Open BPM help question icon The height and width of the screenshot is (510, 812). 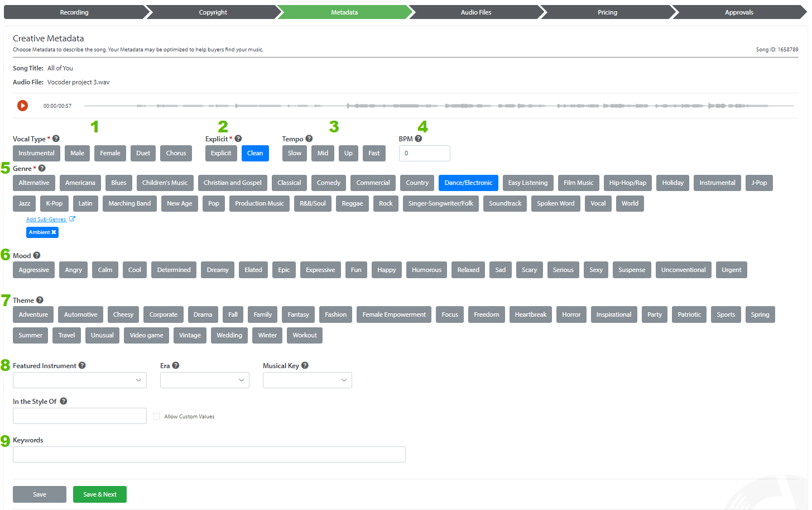419,139
